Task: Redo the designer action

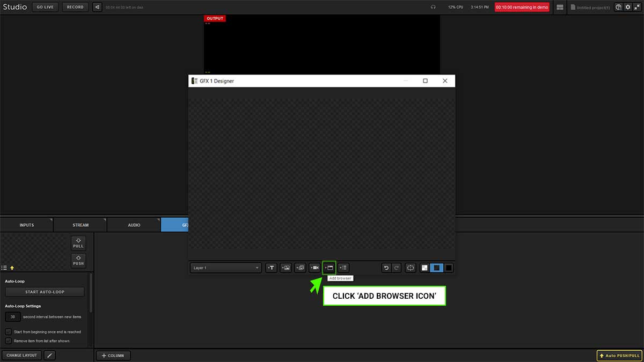Action: pyautogui.click(x=396, y=268)
